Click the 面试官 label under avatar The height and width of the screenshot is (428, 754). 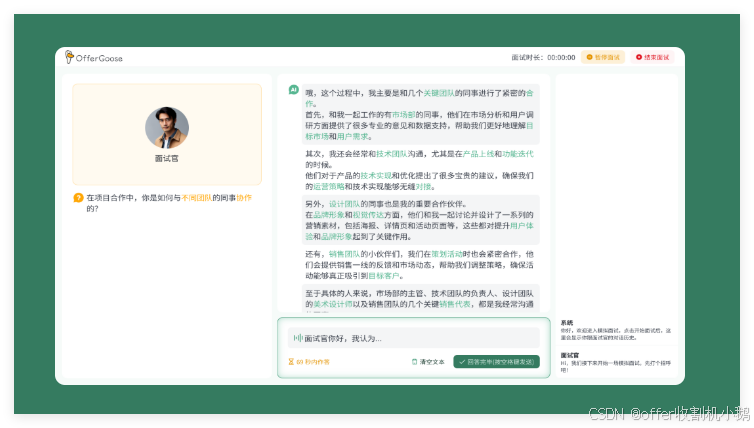click(x=167, y=158)
